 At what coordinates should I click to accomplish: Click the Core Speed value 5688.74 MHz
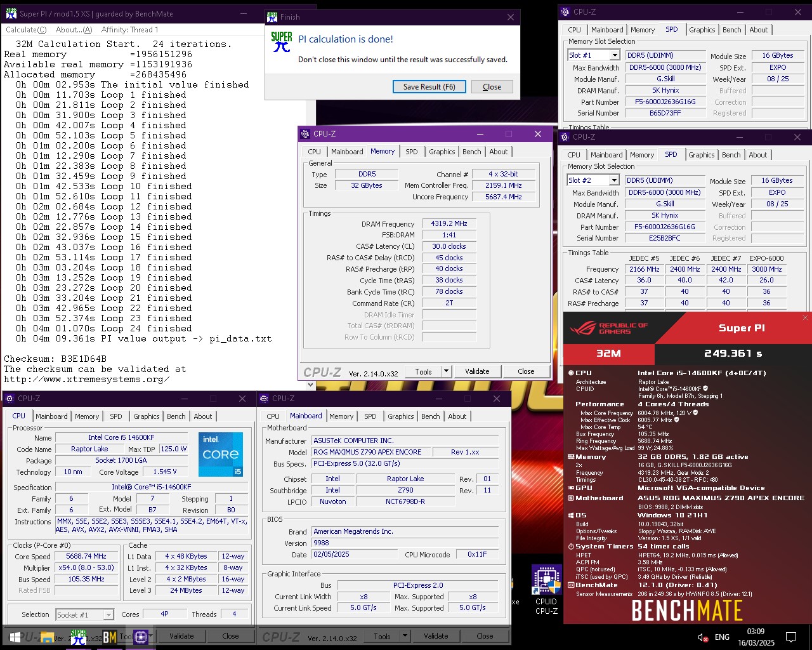[86, 556]
